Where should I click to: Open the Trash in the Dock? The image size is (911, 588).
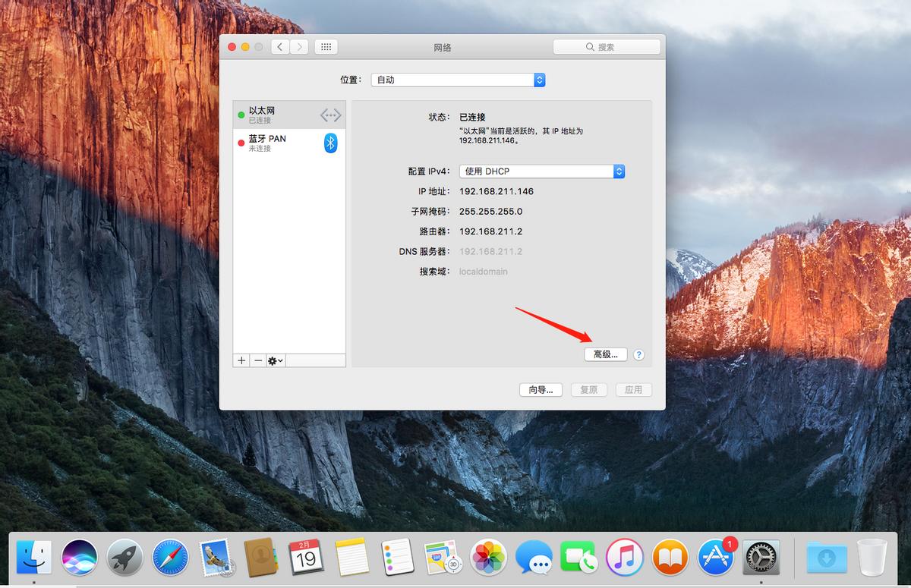click(x=872, y=558)
